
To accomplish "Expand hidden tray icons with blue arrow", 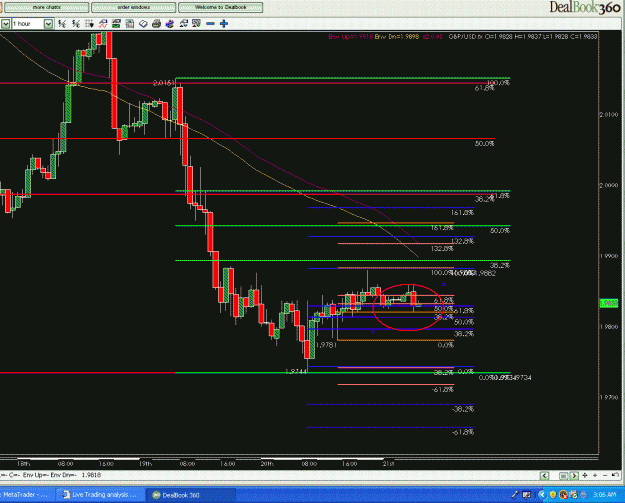I will click(x=542, y=495).
